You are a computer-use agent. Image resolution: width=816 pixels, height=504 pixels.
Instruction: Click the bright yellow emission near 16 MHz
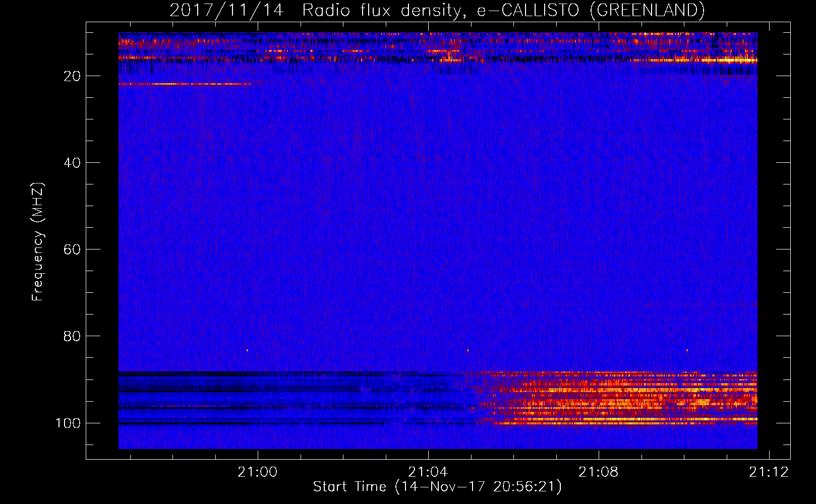pos(701,60)
